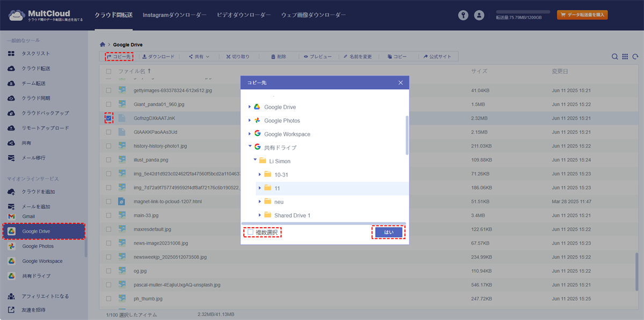Click the refresh icon

point(635,56)
